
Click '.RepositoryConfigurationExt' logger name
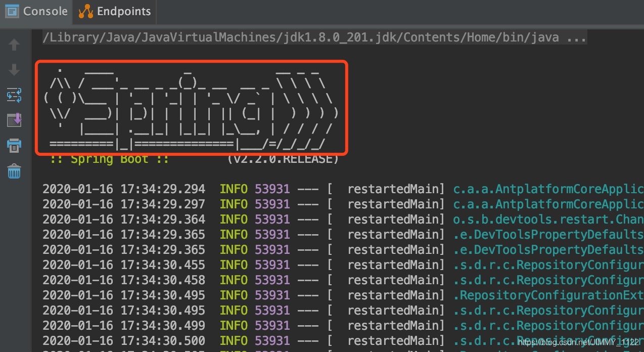tap(548, 295)
